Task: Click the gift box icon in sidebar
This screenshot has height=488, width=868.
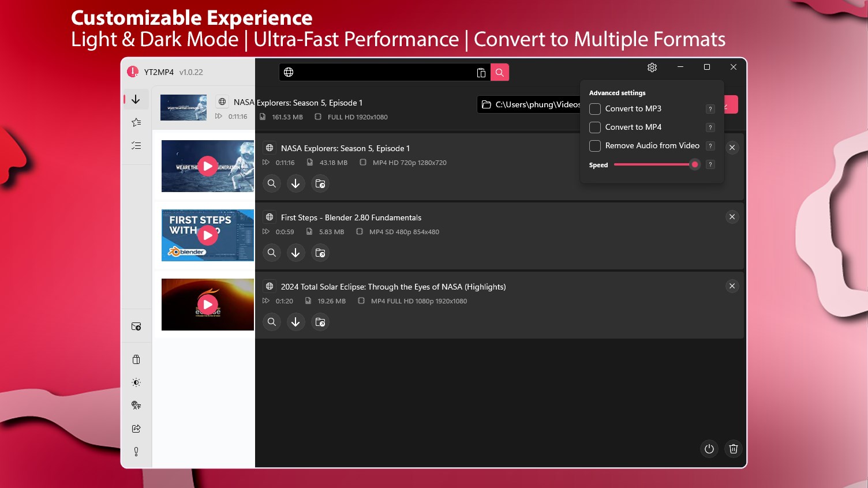Action: [136, 359]
